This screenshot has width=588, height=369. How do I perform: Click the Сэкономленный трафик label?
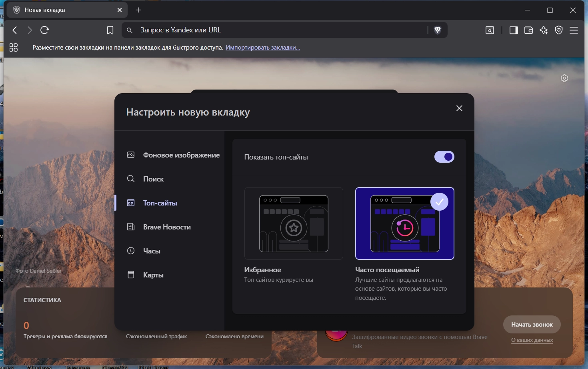pos(156,337)
